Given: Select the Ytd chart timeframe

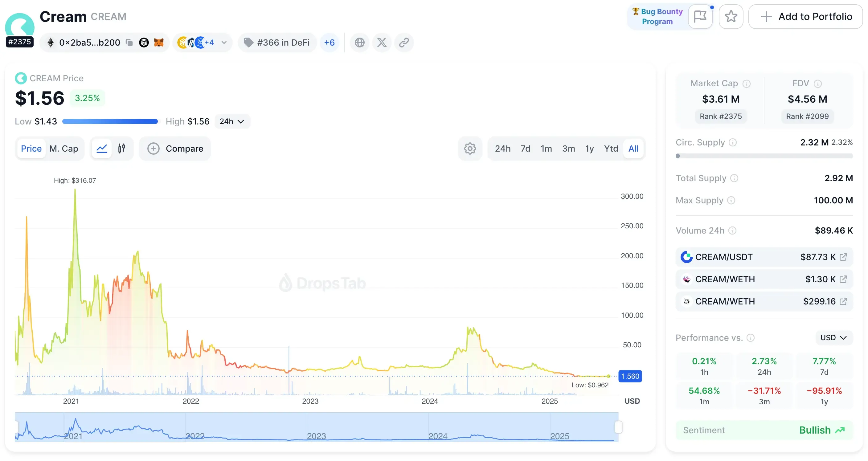Looking at the screenshot, I should tap(611, 149).
